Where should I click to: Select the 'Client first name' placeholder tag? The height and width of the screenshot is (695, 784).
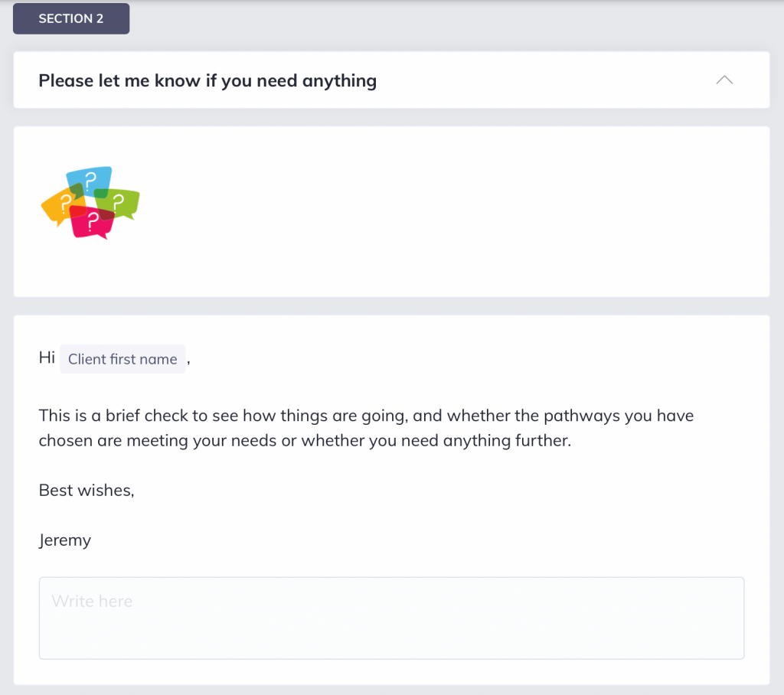coord(122,359)
